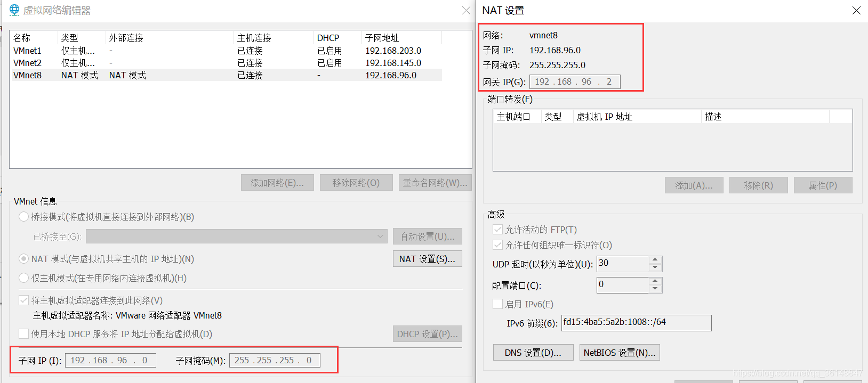Viewport: 868px width, 383px height.
Task: Close the NAT 设置 dialog
Action: coord(856,10)
